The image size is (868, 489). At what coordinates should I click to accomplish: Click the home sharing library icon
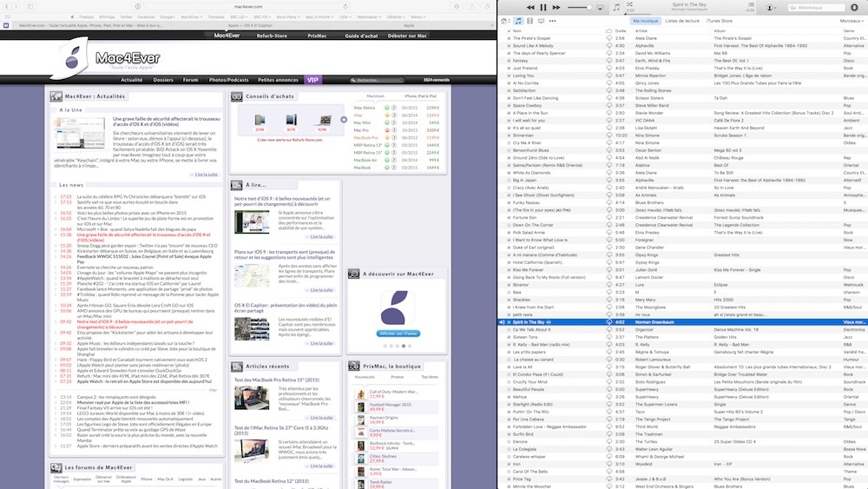click(x=505, y=21)
